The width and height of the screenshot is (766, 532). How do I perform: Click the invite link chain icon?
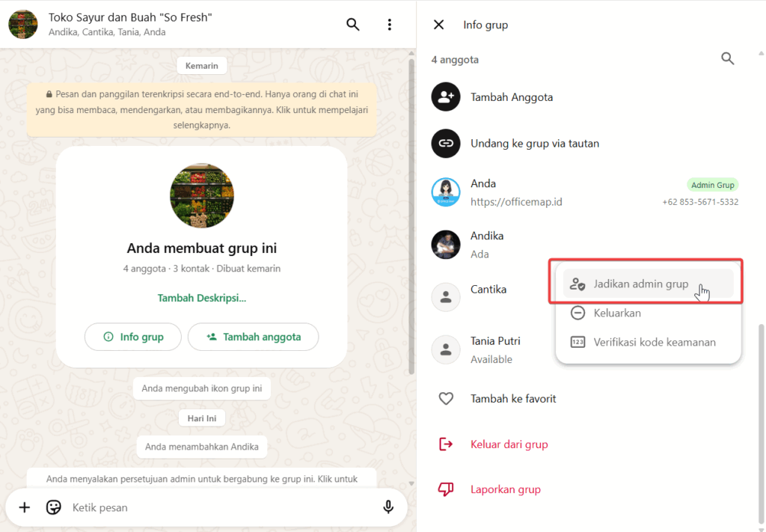(446, 143)
